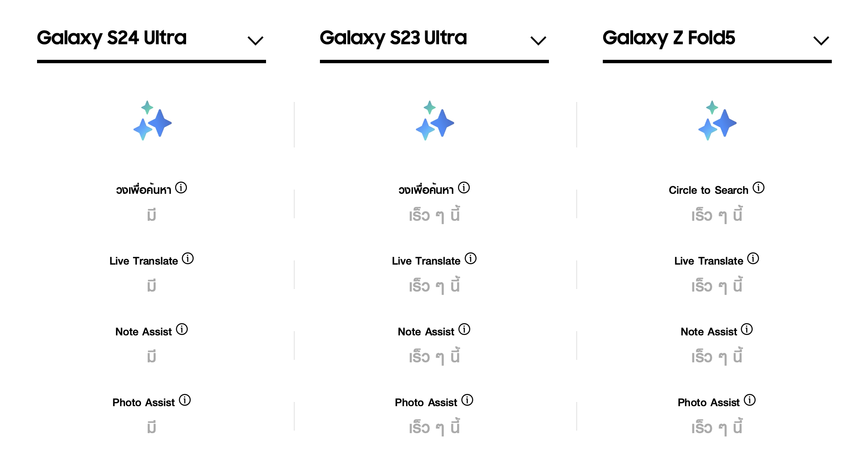Open Live Translate info for S23 Ultra

pos(471,258)
